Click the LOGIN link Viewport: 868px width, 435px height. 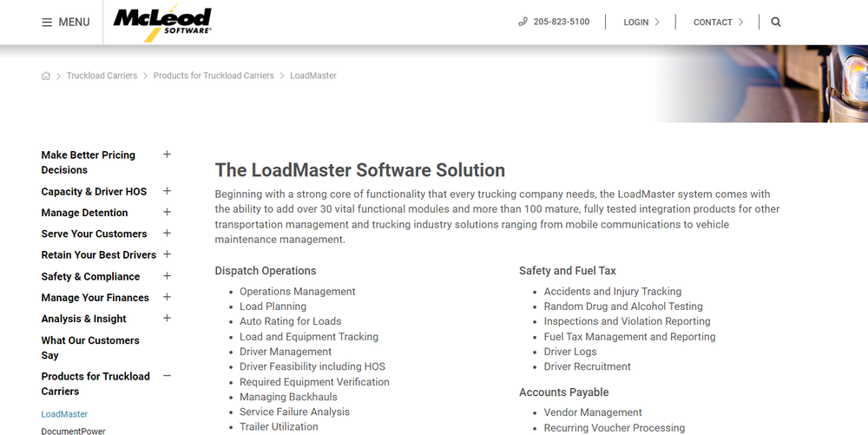point(636,22)
